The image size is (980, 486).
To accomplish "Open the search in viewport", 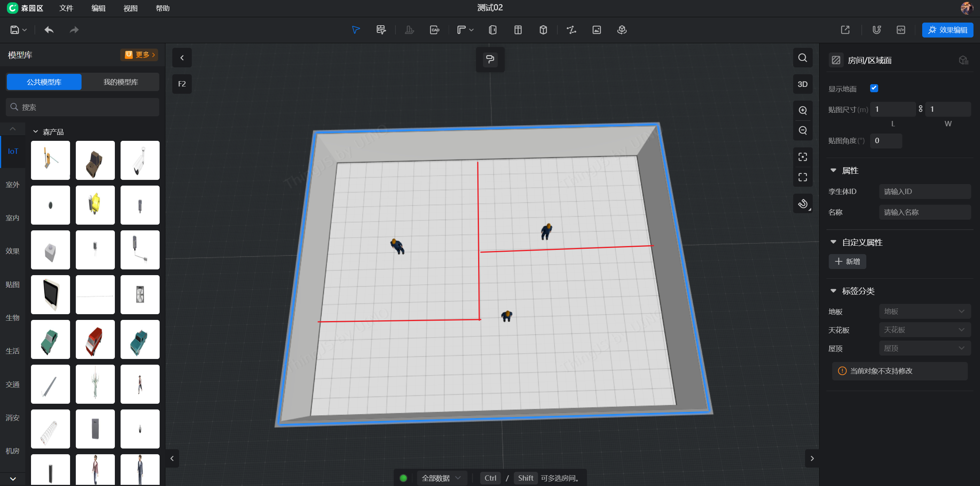I will coord(803,58).
